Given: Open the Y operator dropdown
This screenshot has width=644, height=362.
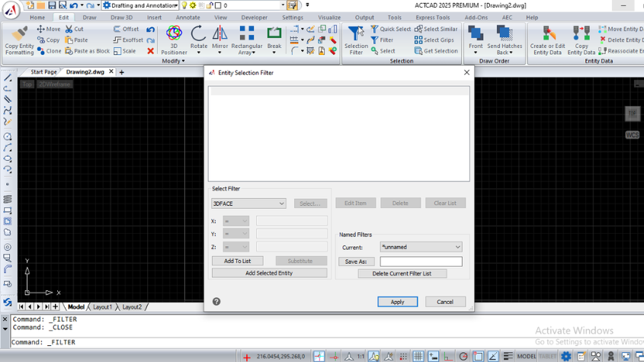Looking at the screenshot, I should tap(235, 234).
